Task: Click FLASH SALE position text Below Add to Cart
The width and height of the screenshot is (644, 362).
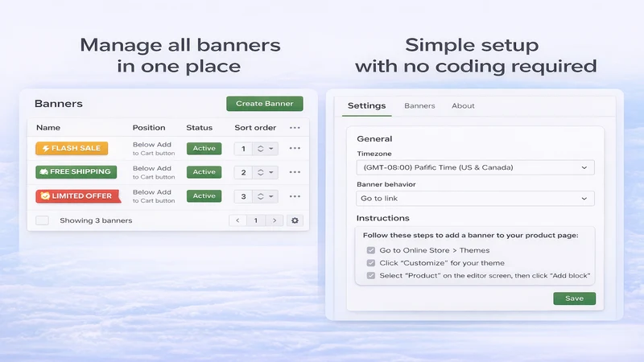Action: coord(154,149)
